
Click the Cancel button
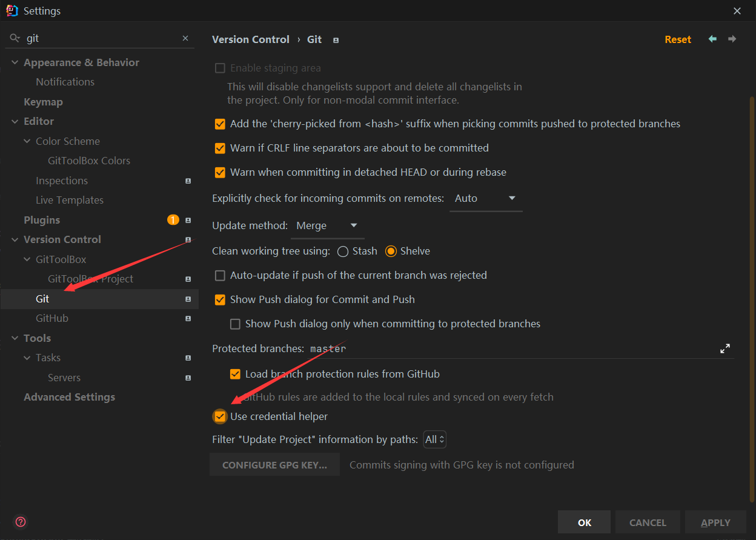point(648,522)
